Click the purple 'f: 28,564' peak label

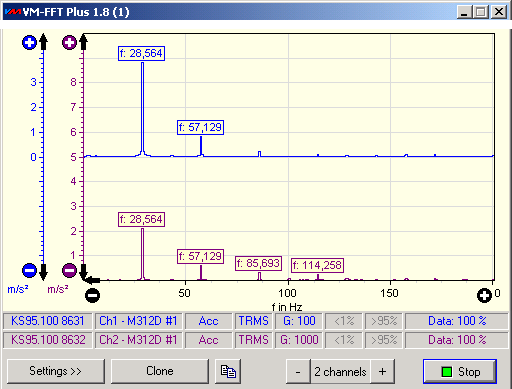(x=141, y=219)
